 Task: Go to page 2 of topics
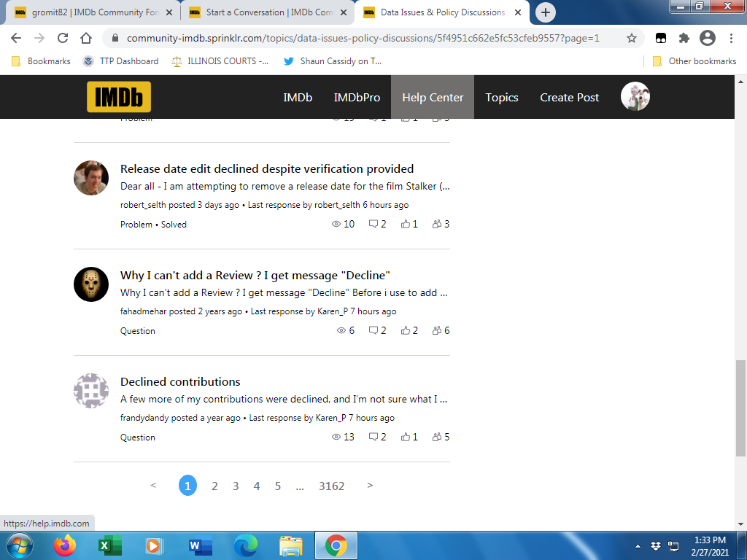tap(214, 486)
